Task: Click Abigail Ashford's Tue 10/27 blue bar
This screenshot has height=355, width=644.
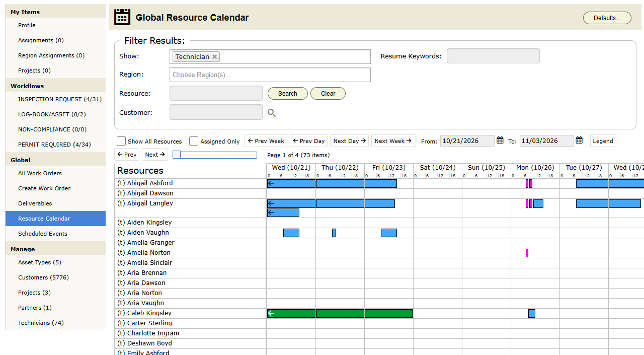Action: pyautogui.click(x=592, y=184)
